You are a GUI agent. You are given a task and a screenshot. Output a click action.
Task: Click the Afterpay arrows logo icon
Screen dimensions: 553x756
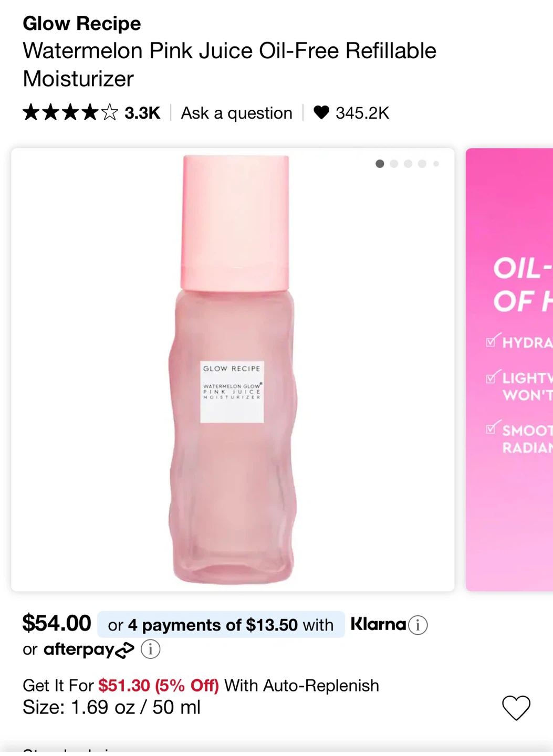click(x=124, y=651)
